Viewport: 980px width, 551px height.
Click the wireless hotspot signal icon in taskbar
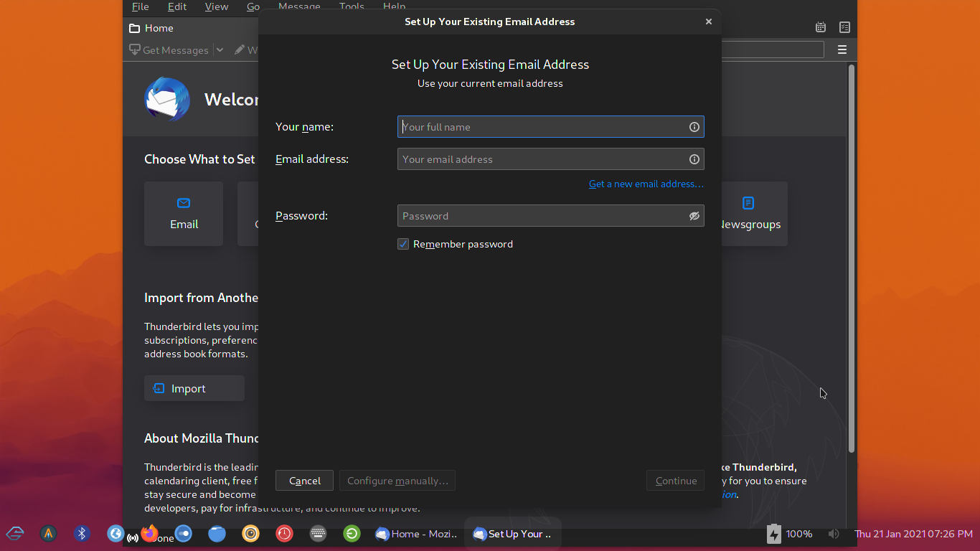133,537
